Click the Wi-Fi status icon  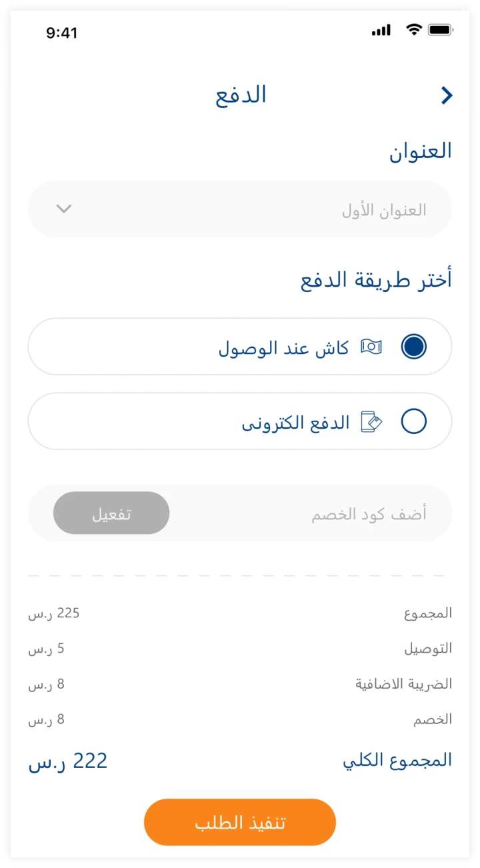tap(414, 30)
